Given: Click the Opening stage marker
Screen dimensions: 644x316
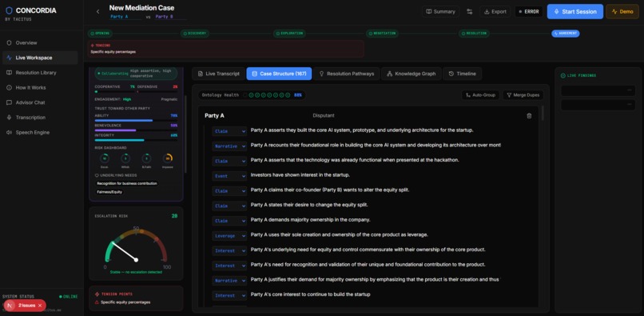Looking at the screenshot, I should click(x=100, y=34).
